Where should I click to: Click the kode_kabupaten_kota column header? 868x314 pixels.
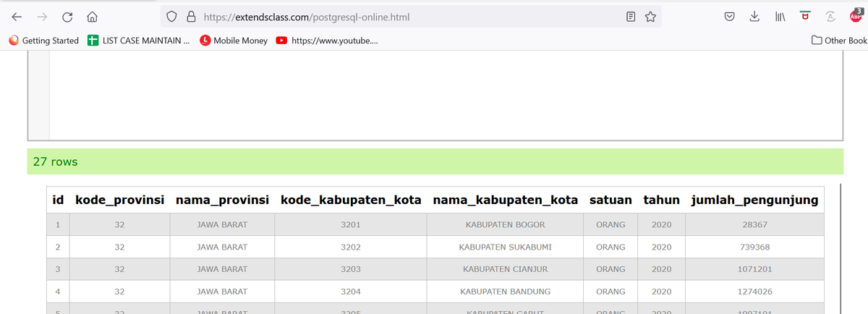(x=351, y=199)
